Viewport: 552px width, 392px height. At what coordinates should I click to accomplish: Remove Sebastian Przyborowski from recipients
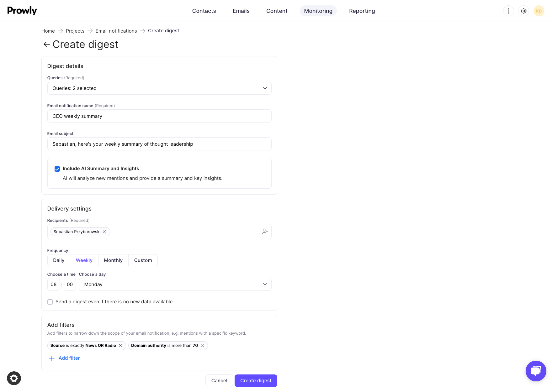pyautogui.click(x=104, y=232)
